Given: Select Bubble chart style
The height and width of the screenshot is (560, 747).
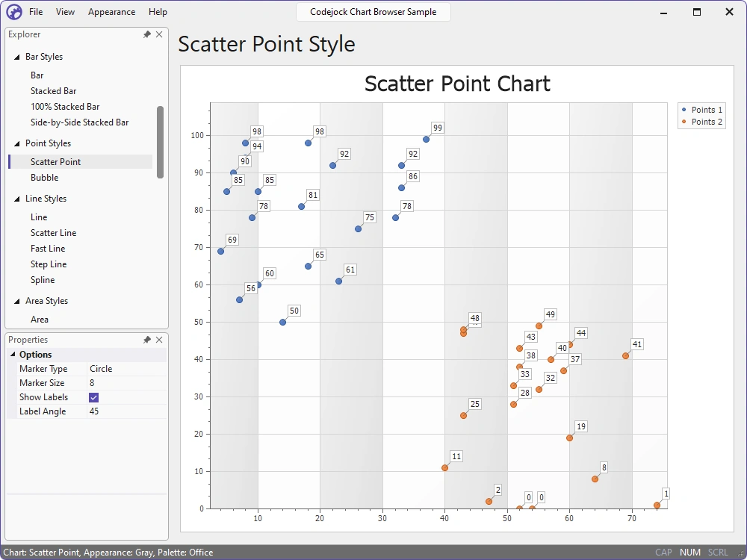Looking at the screenshot, I should coord(44,178).
